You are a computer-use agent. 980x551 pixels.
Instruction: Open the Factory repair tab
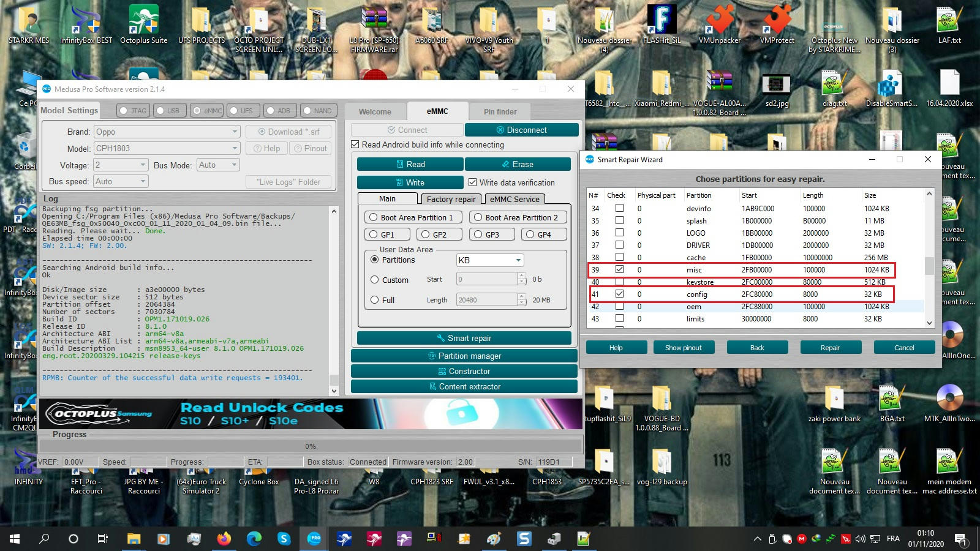(x=451, y=199)
